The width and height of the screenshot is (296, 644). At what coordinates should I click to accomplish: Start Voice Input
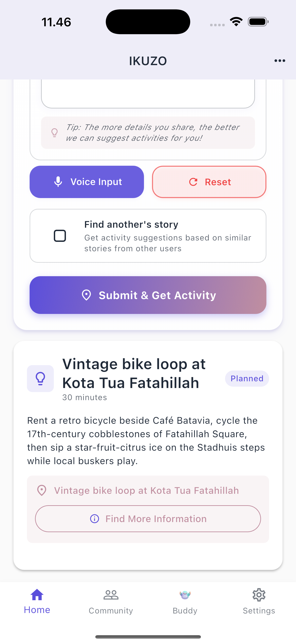[87, 182]
